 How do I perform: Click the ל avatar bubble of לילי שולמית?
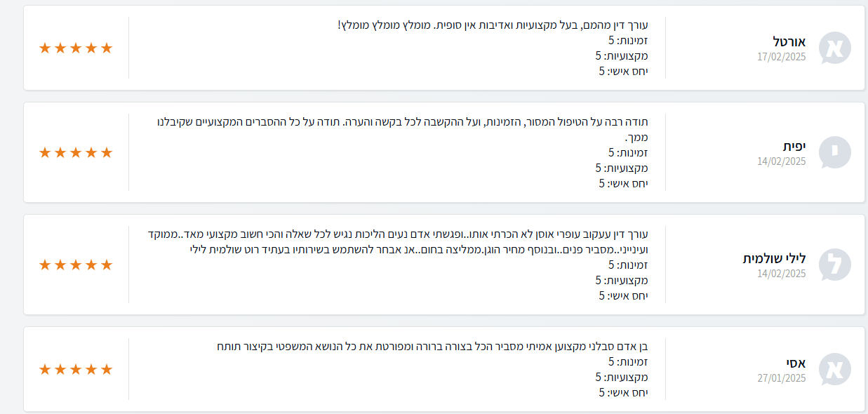click(x=834, y=265)
